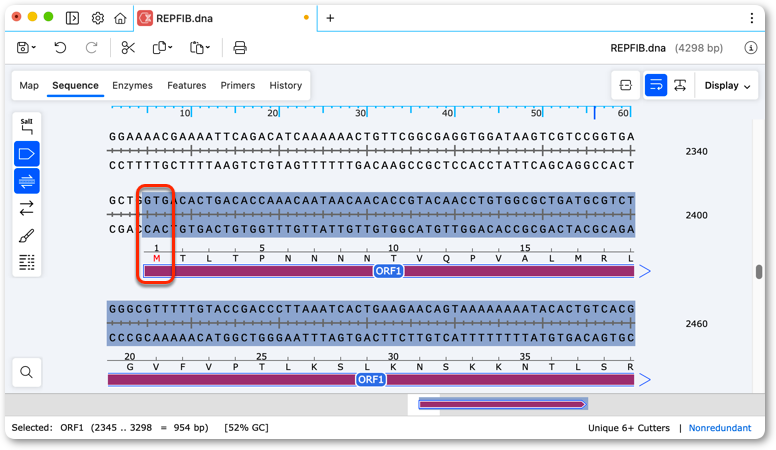Click amino acid number 20 marker
The height and width of the screenshot is (450, 776).
(130, 356)
